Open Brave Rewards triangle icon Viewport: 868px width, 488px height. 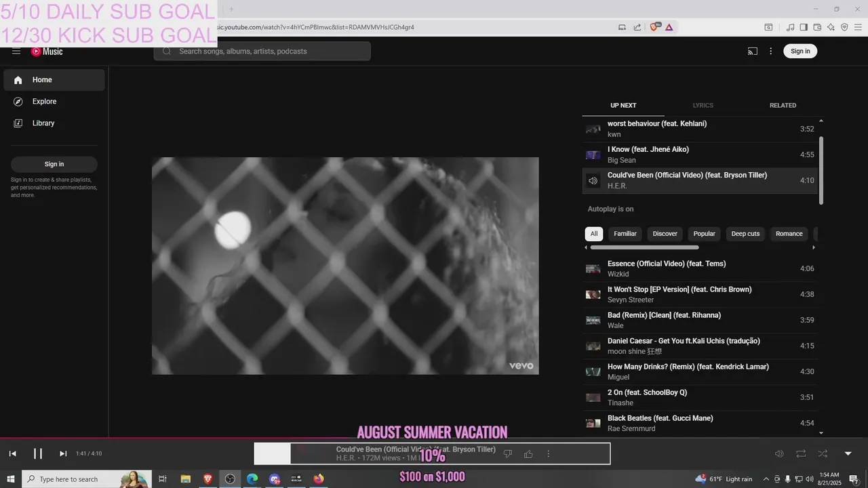pyautogui.click(x=669, y=27)
